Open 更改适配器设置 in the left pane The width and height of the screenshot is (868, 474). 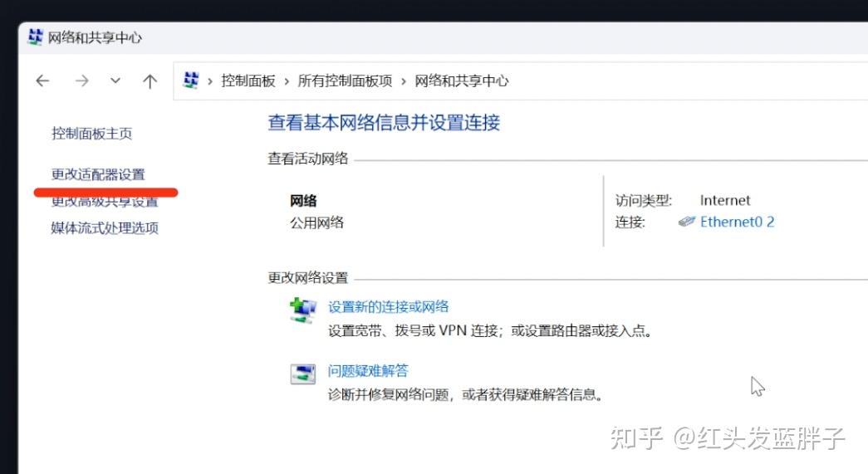(98, 174)
